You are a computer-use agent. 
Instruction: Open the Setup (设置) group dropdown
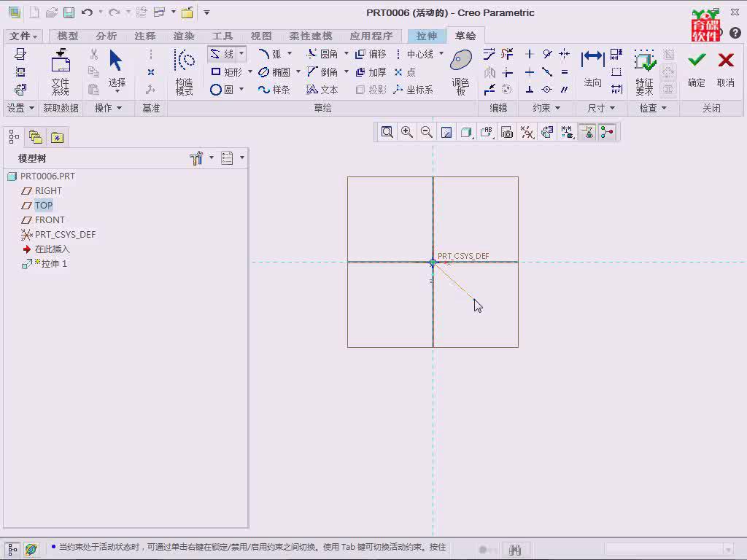coord(20,108)
